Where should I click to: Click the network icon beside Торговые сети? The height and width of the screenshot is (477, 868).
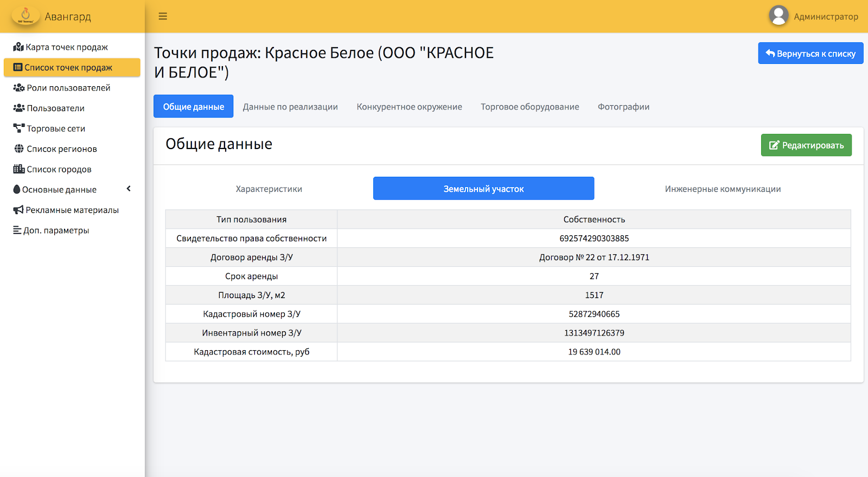19,128
